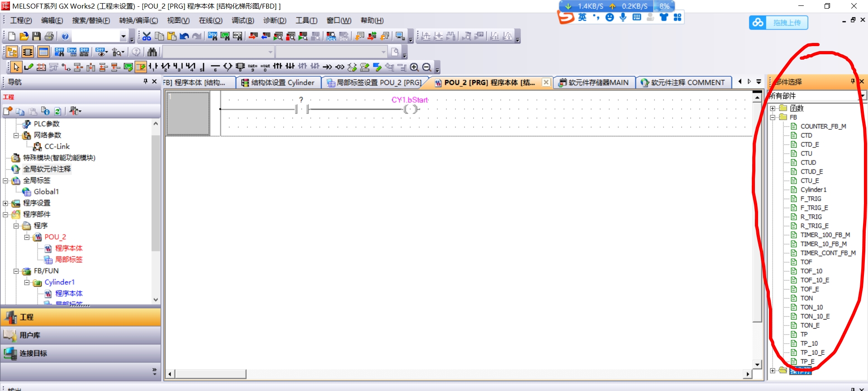
Task: Click the Open project folder icon
Action: (x=24, y=36)
